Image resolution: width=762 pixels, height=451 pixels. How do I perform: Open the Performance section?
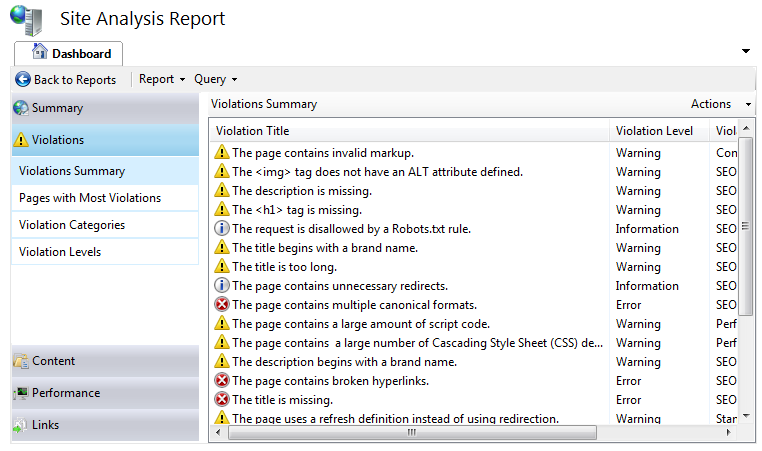point(105,393)
